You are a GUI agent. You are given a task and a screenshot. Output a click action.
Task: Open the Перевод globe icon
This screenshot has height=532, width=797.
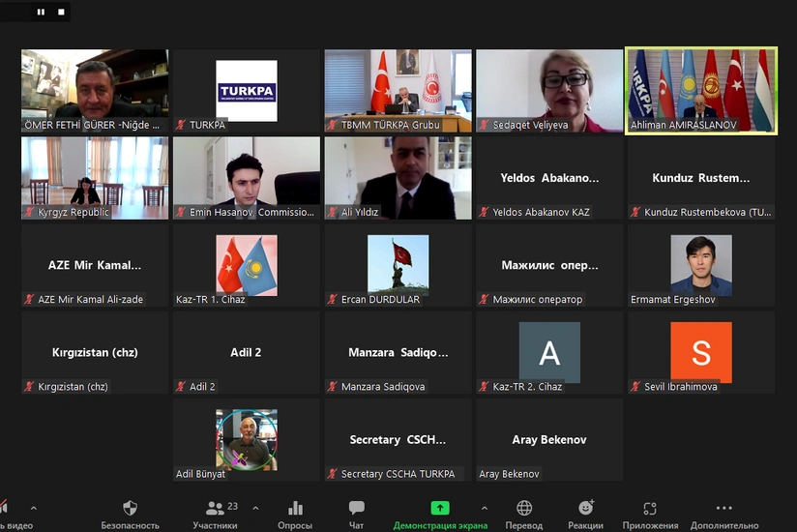(x=524, y=508)
